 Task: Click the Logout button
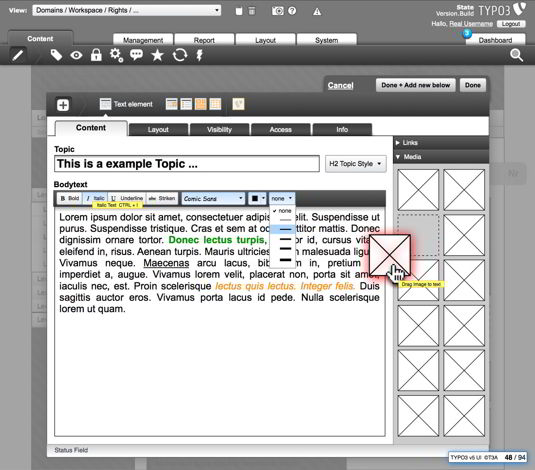click(x=511, y=24)
